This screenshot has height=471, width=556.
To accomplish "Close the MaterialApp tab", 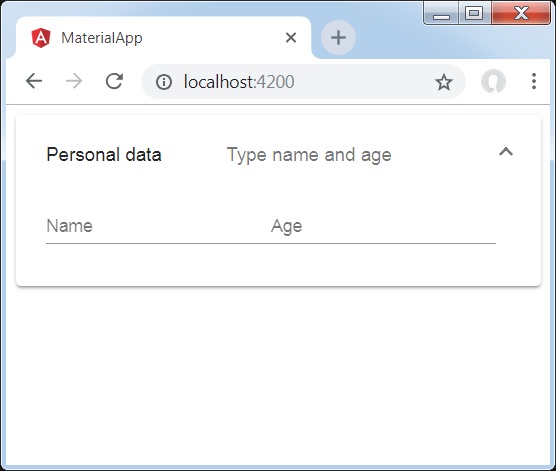I will pos(291,37).
